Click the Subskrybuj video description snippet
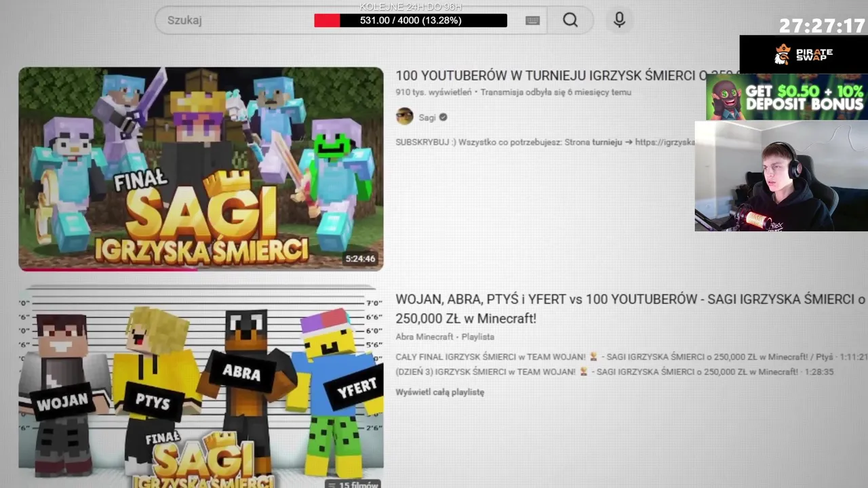The width and height of the screenshot is (868, 488). tap(545, 142)
